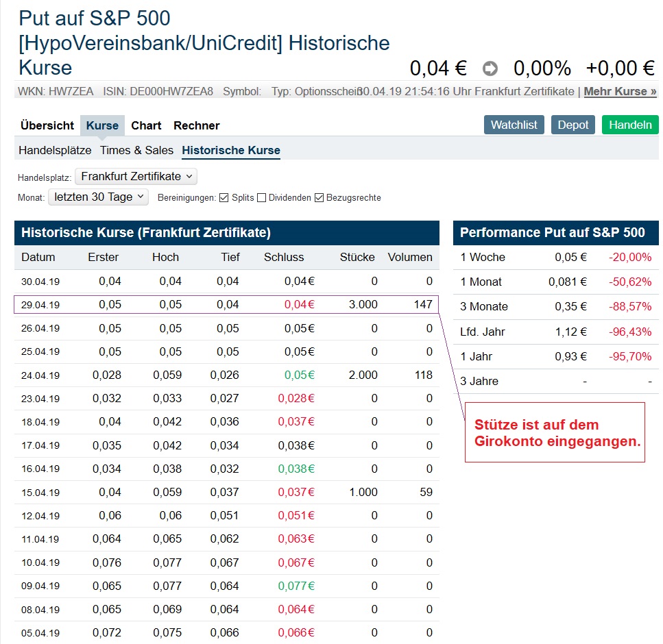Click the gray arrow trend icon
Screen dimensions: 663x644
click(490, 69)
